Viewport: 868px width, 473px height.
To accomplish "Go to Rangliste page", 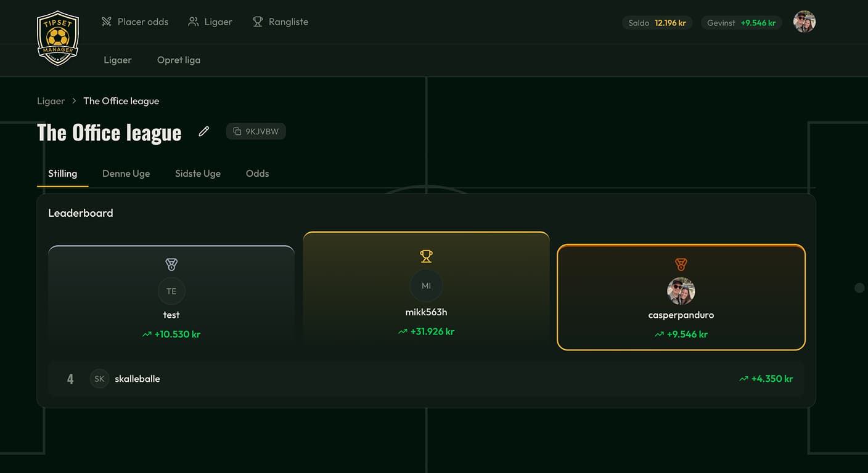I will click(x=280, y=22).
